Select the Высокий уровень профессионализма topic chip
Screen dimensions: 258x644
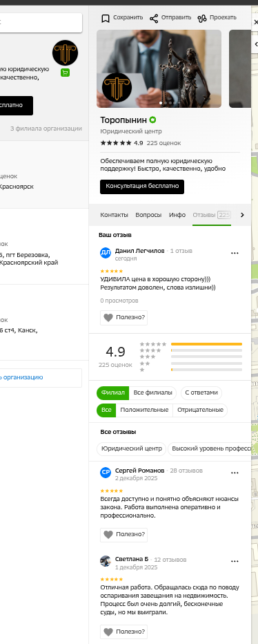tap(209, 449)
